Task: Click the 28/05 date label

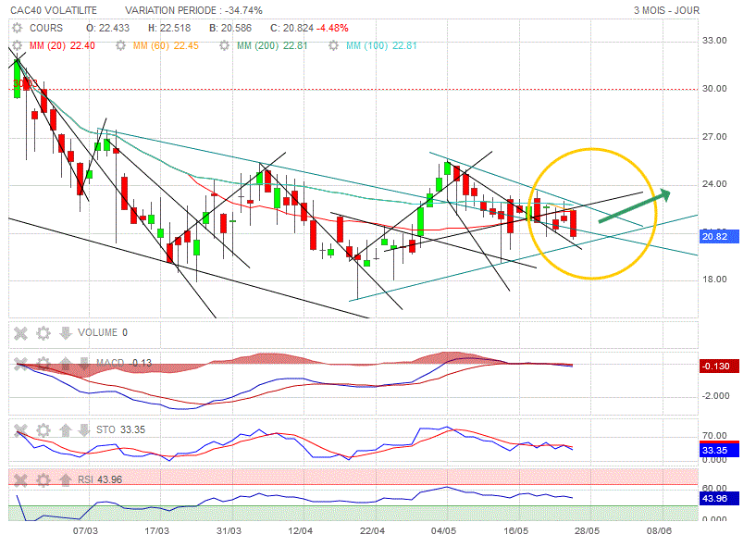Action: [588, 531]
